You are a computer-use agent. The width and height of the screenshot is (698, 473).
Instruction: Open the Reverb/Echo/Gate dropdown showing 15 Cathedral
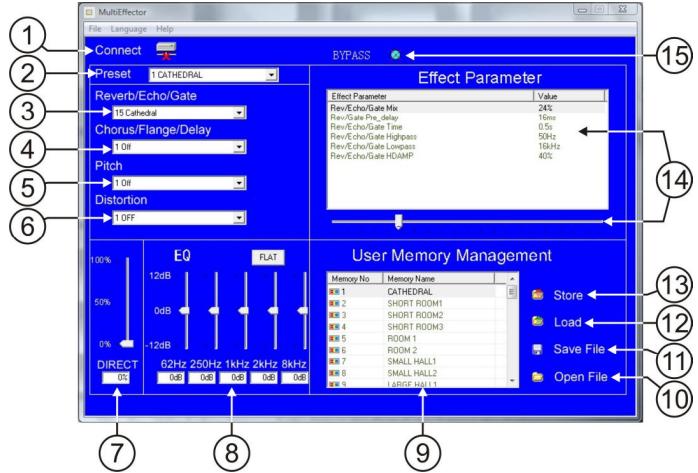[x=179, y=113]
